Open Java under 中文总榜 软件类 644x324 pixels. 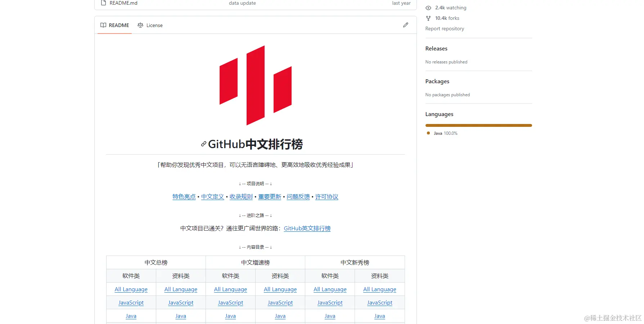(131, 316)
